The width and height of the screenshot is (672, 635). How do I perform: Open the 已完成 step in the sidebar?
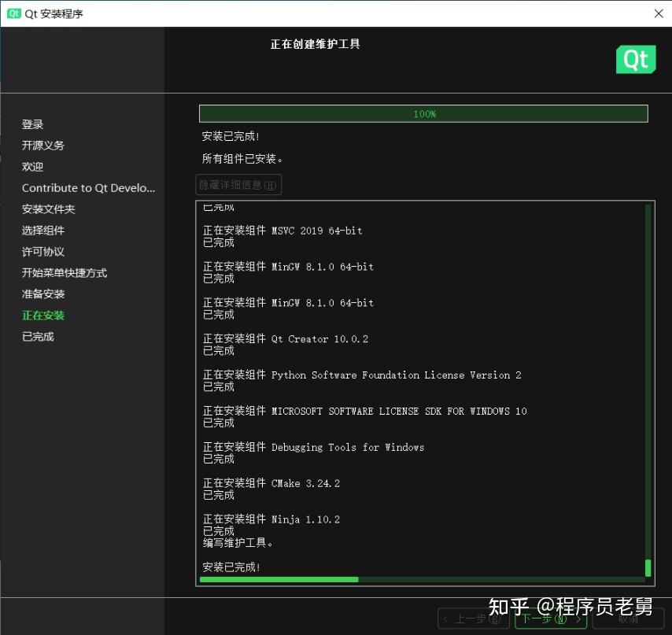click(x=37, y=336)
